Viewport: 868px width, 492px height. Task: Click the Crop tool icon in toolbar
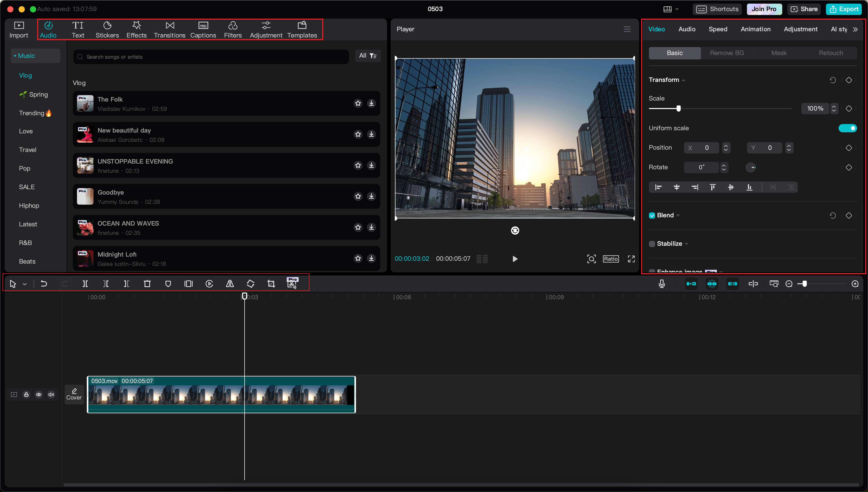tap(271, 283)
